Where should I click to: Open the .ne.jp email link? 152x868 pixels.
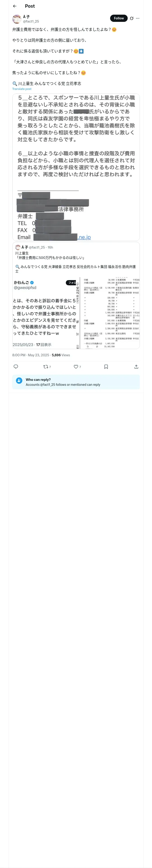pos(84,237)
